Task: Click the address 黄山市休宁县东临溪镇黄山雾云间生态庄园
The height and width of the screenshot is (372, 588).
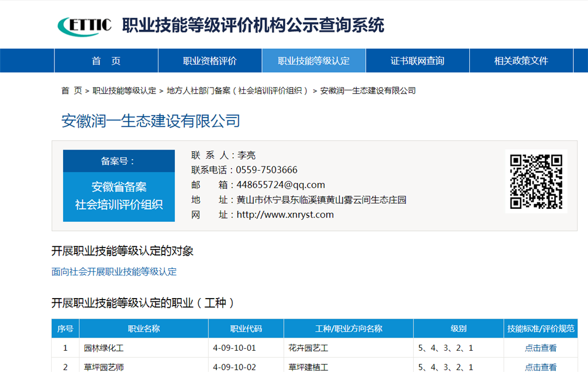Action: [x=321, y=200]
